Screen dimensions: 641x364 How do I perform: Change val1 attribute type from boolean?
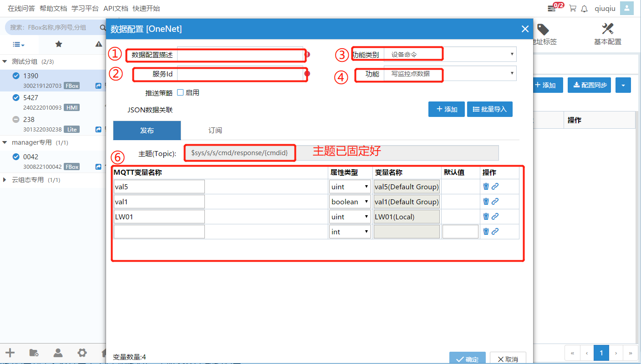tap(350, 202)
